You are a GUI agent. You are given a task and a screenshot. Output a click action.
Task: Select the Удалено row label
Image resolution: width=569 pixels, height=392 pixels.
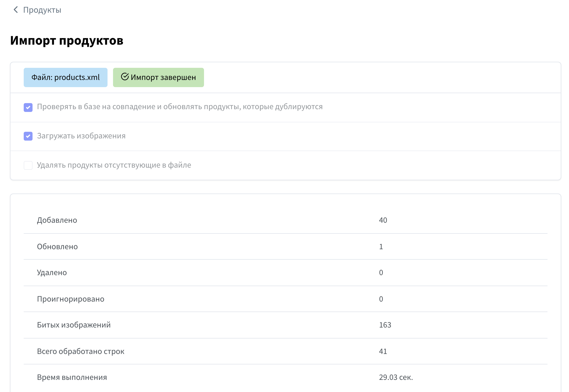coord(52,273)
